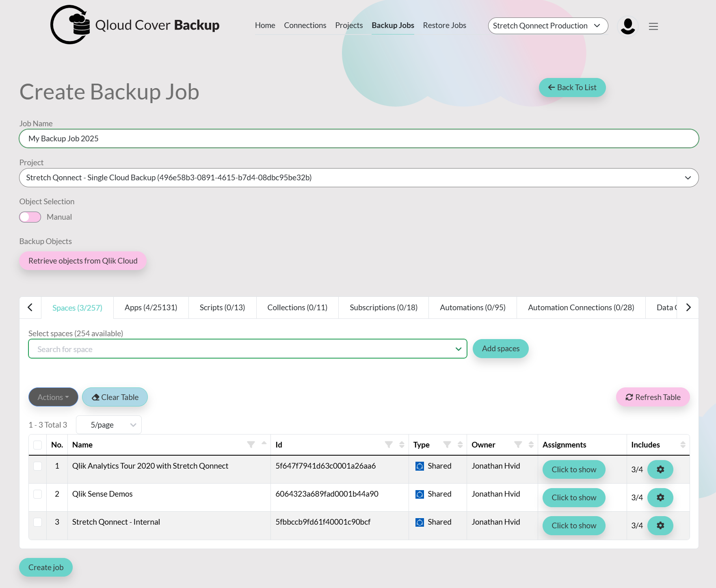This screenshot has width=716, height=588.
Task: Click the Create job button
Action: [46, 567]
